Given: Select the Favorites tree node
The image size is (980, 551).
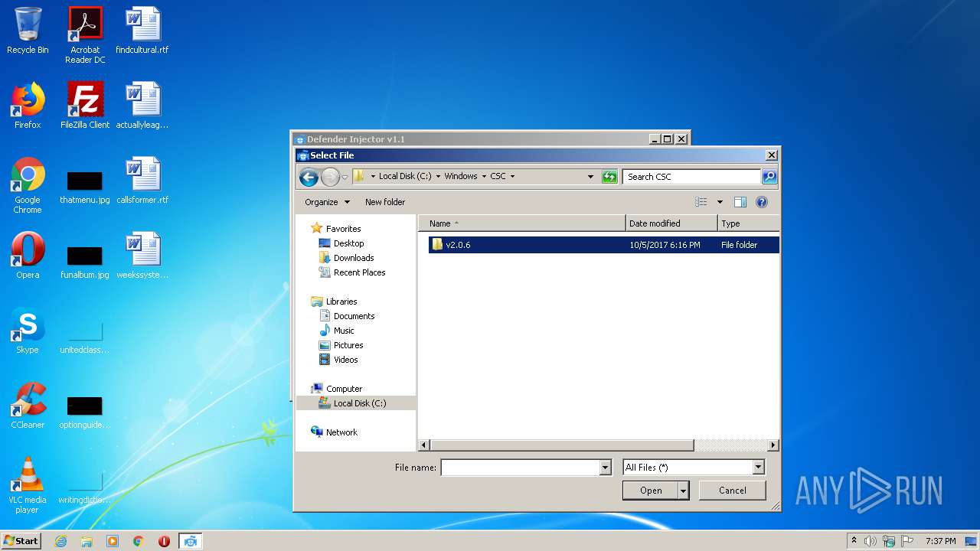Looking at the screenshot, I should coord(343,229).
